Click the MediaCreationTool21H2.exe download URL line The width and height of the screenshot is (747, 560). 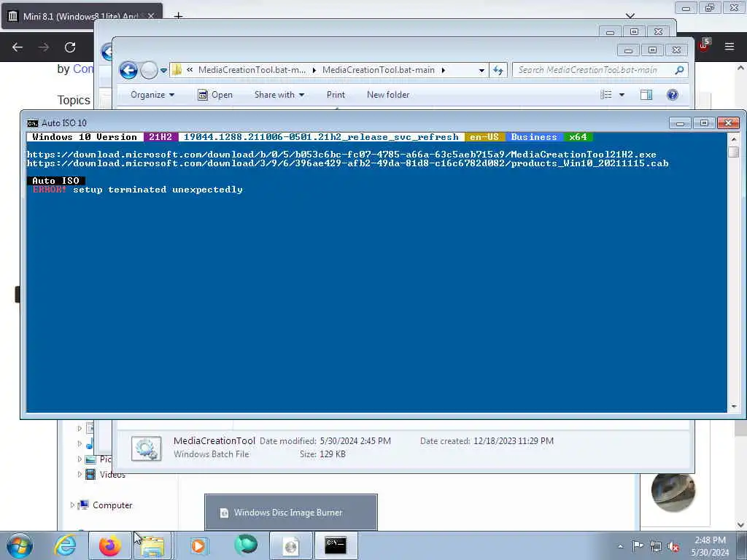[341, 155]
